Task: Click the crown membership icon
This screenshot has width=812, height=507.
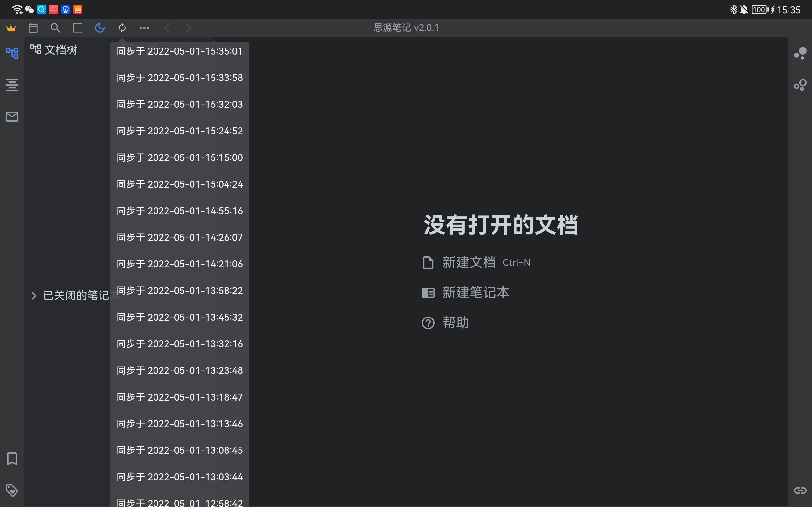Action: (x=11, y=28)
